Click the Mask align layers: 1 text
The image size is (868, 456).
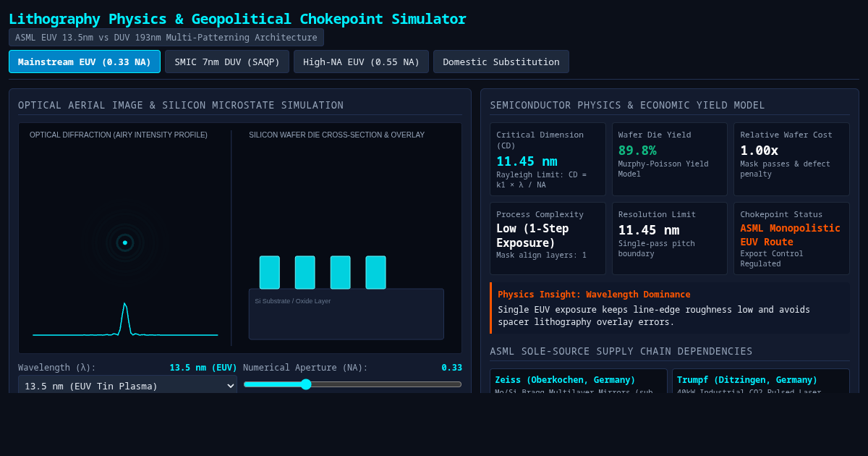(542, 256)
